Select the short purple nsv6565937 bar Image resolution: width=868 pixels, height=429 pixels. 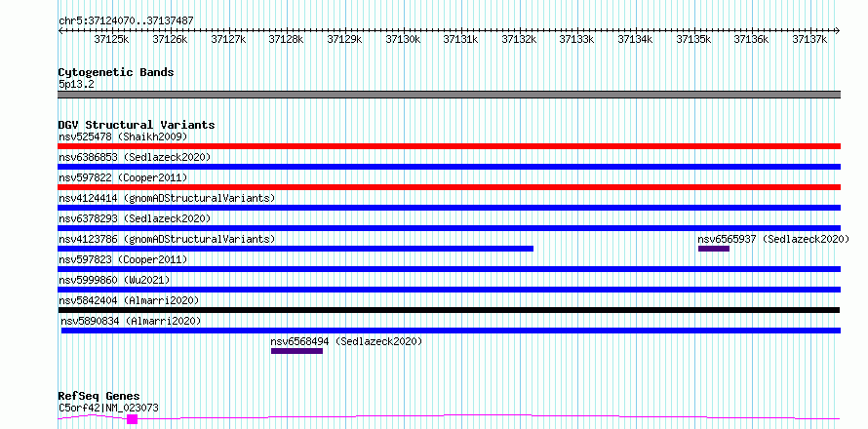(714, 249)
